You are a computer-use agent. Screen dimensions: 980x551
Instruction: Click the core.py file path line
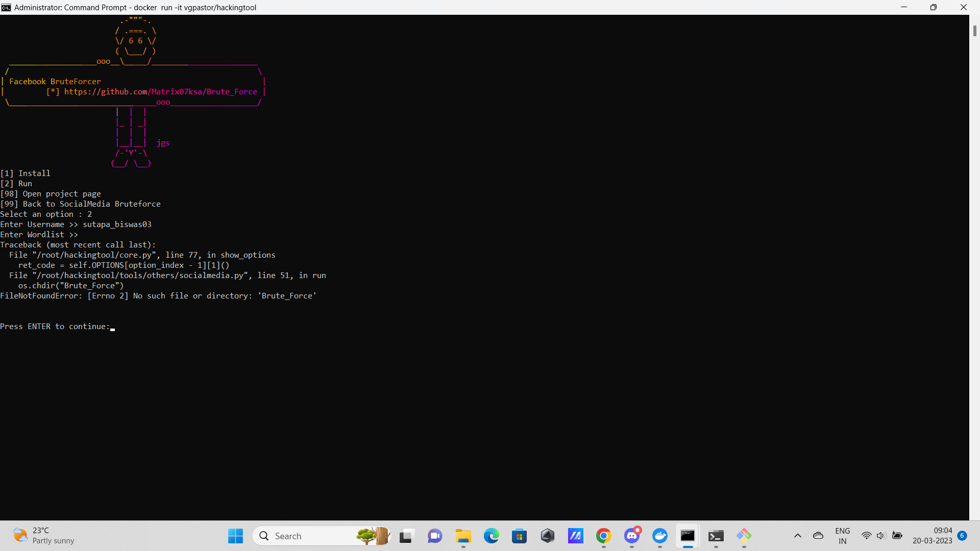click(x=142, y=255)
